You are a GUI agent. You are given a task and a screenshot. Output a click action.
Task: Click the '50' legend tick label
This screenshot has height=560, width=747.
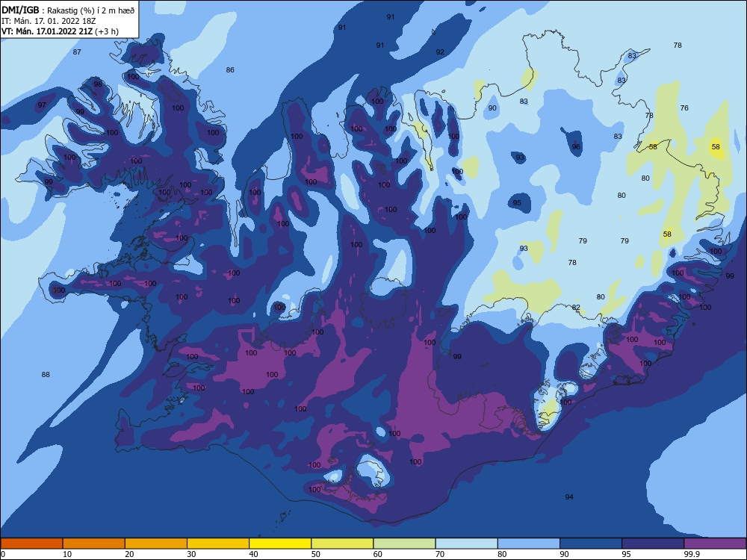click(316, 554)
